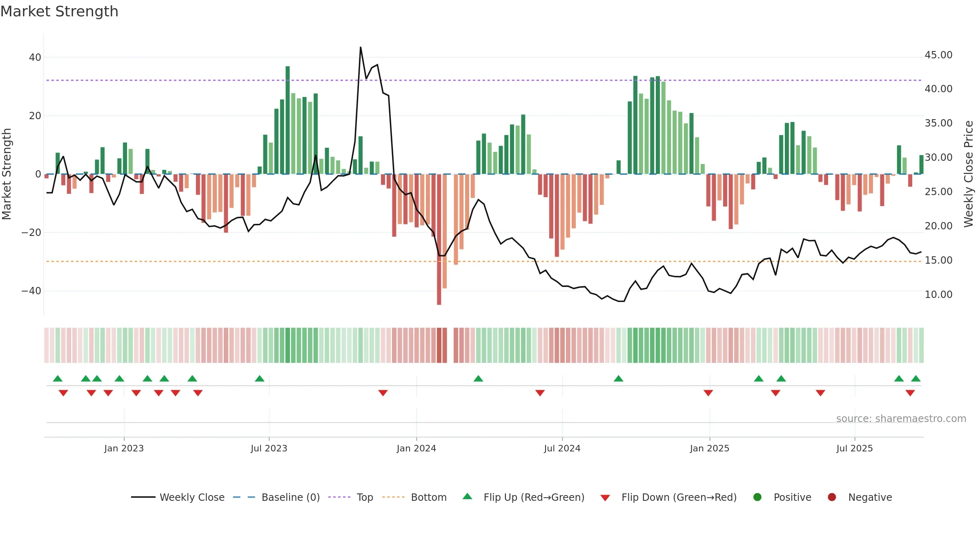Click the highest peak of the Weekly Close line

(361, 47)
